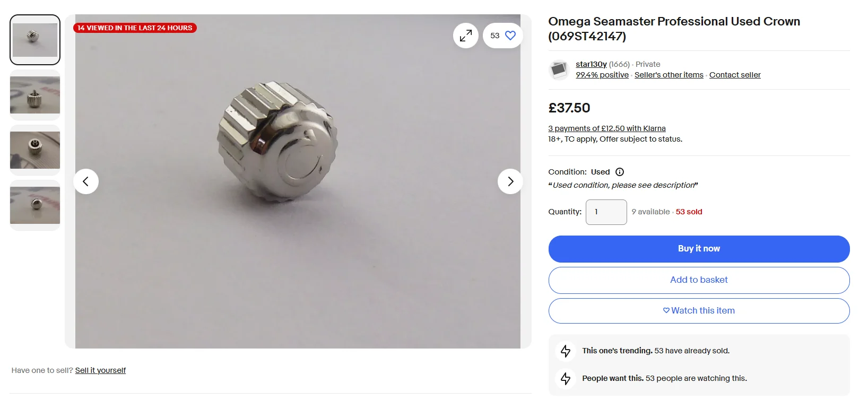Click the trending lightning bolt icon
This screenshot has height=400, width=868.
point(566,351)
